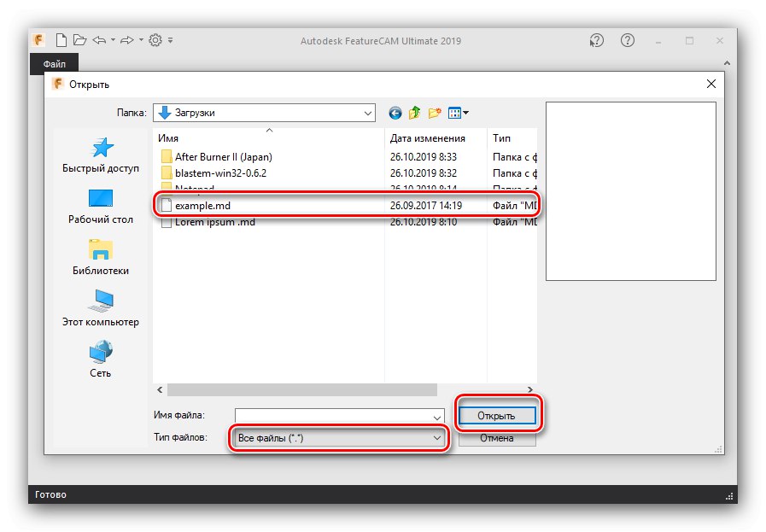766x532 pixels.
Task: Close the Открыть dialog
Action: click(x=711, y=84)
